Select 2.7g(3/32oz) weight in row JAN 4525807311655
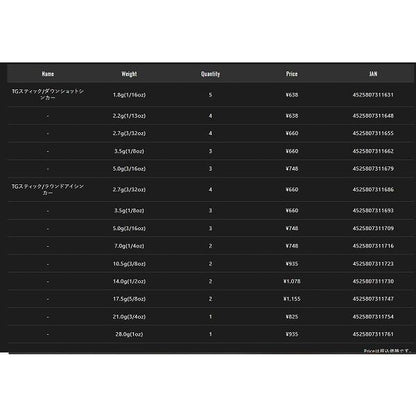Image resolution: width=416 pixels, height=416 pixels. 129,133
